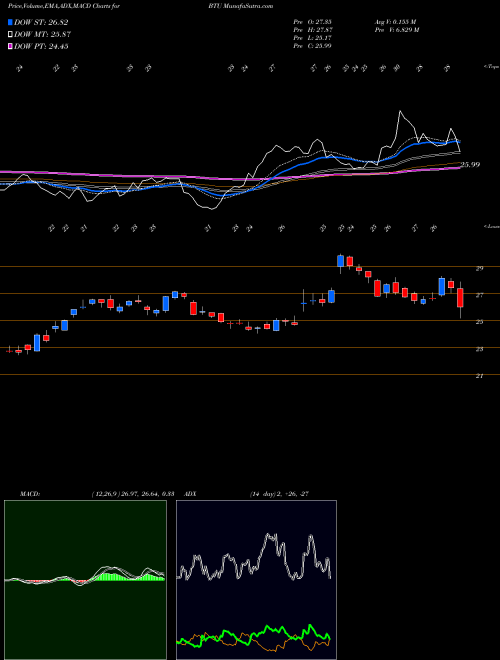Image resolution: width=500 pixels, height=660 pixels.
Task: Click the 'Pre H: 27.87' high value
Action: (313, 30)
